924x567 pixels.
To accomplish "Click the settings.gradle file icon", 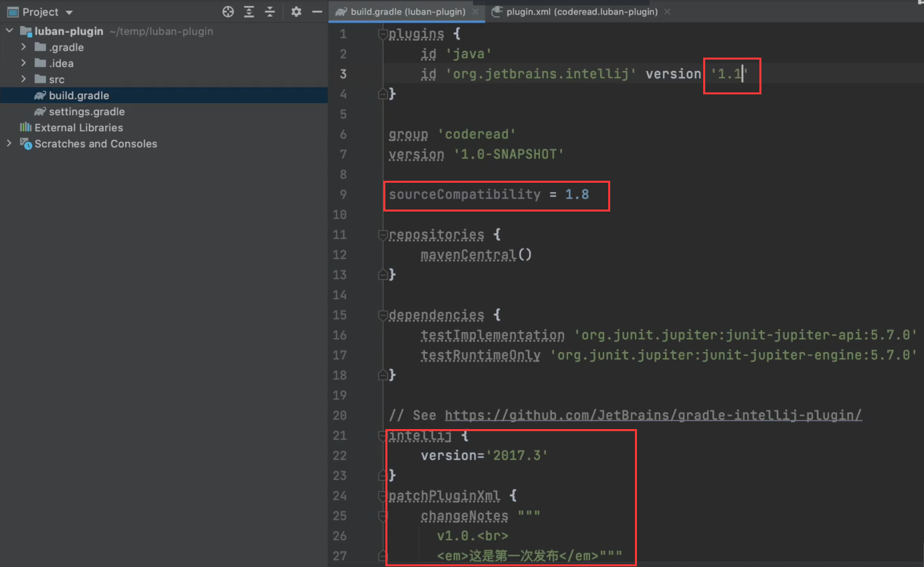I will pyautogui.click(x=40, y=111).
